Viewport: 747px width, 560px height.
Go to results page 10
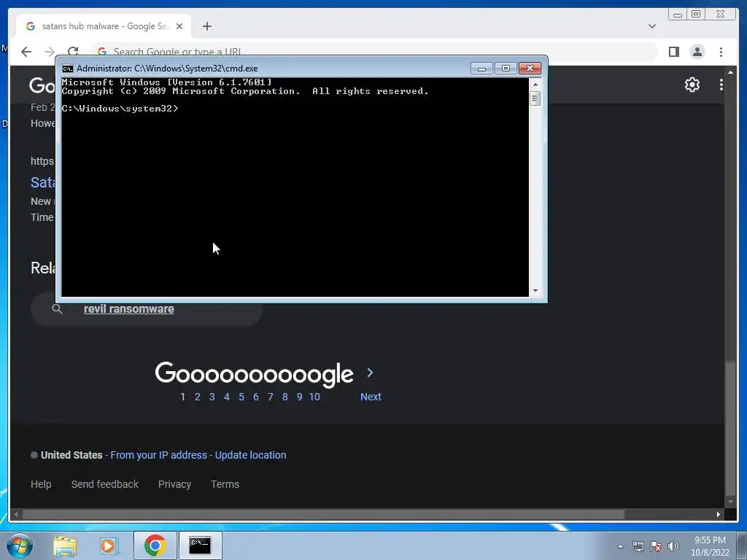(x=314, y=397)
